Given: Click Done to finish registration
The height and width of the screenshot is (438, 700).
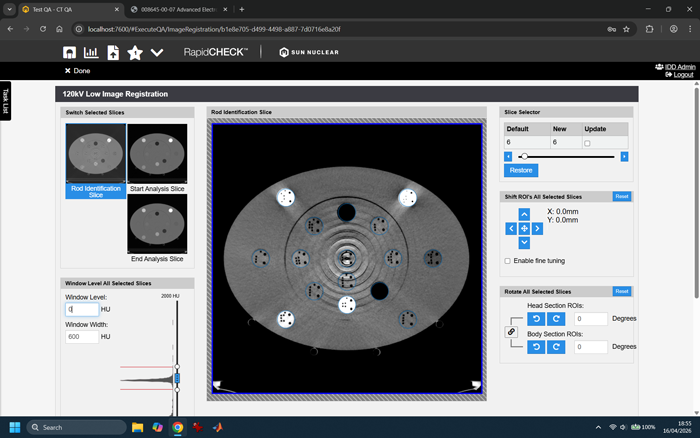Looking at the screenshot, I should [x=77, y=71].
